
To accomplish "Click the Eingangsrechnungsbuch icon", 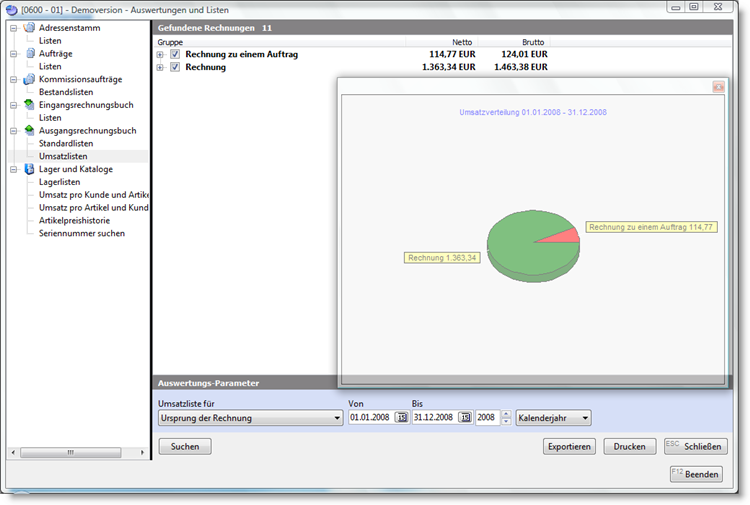I will tap(28, 105).
